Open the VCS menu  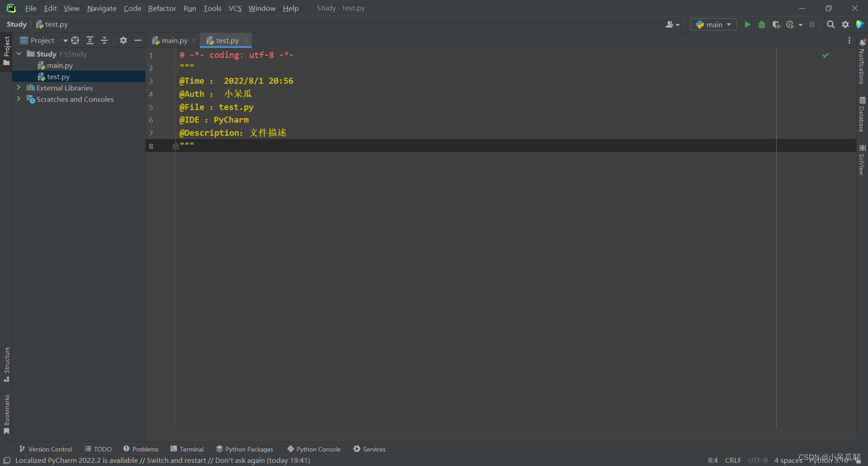[x=235, y=8]
